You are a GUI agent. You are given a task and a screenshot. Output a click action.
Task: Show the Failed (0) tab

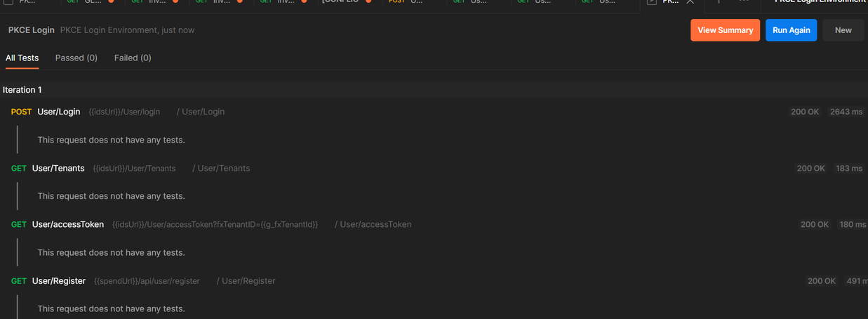pos(133,58)
